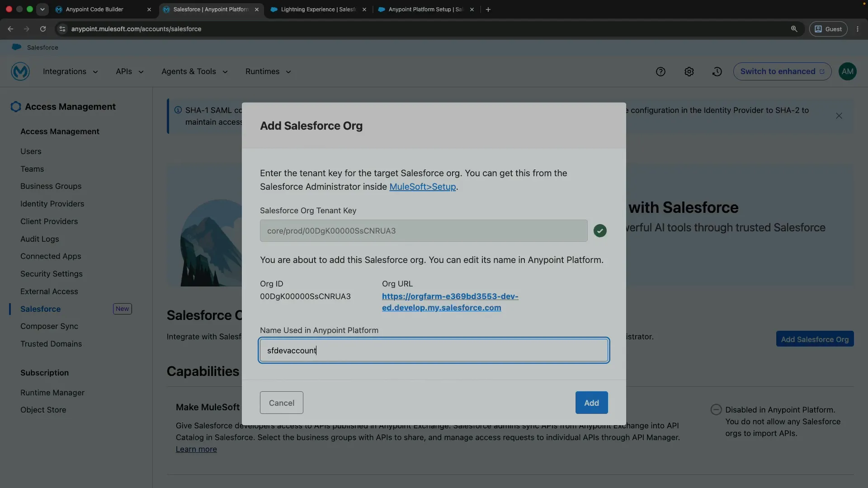This screenshot has width=868, height=488.
Task: Open Audit Logs in the sidebar
Action: (x=40, y=239)
